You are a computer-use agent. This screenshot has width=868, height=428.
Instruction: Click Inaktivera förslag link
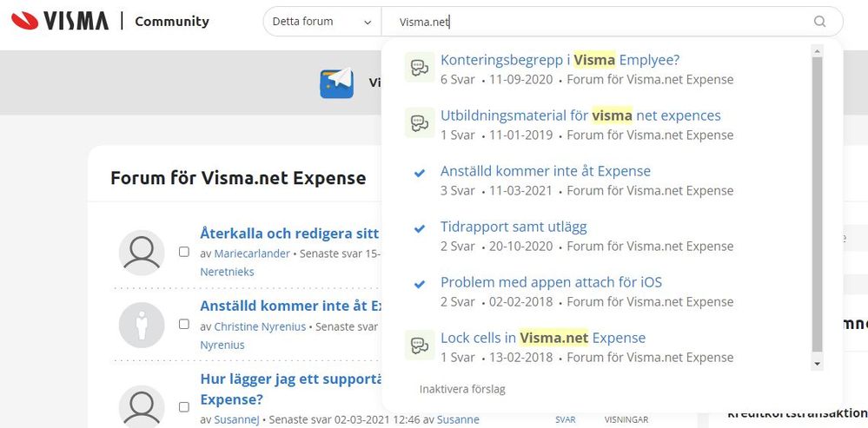coord(462,389)
